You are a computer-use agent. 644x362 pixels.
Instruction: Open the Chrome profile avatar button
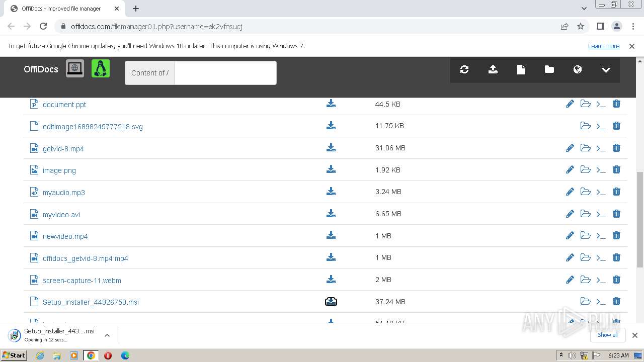[616, 26]
